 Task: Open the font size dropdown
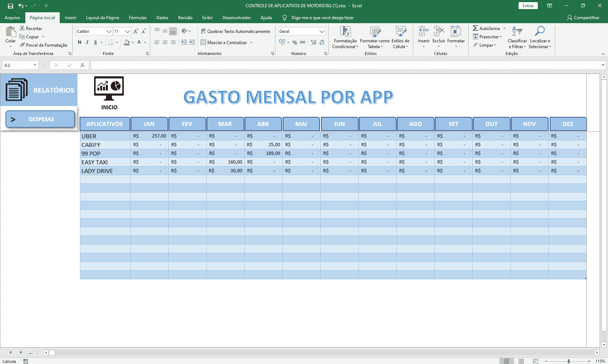click(127, 31)
